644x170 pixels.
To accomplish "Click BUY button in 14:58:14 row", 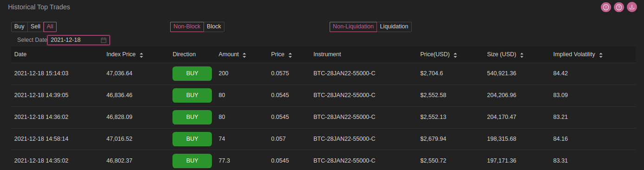I will tap(192, 139).
